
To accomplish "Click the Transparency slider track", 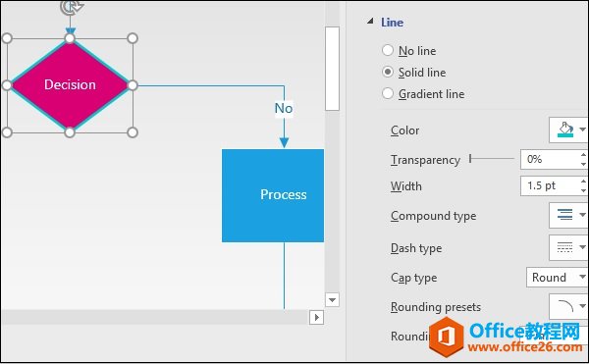I will pos(492,159).
